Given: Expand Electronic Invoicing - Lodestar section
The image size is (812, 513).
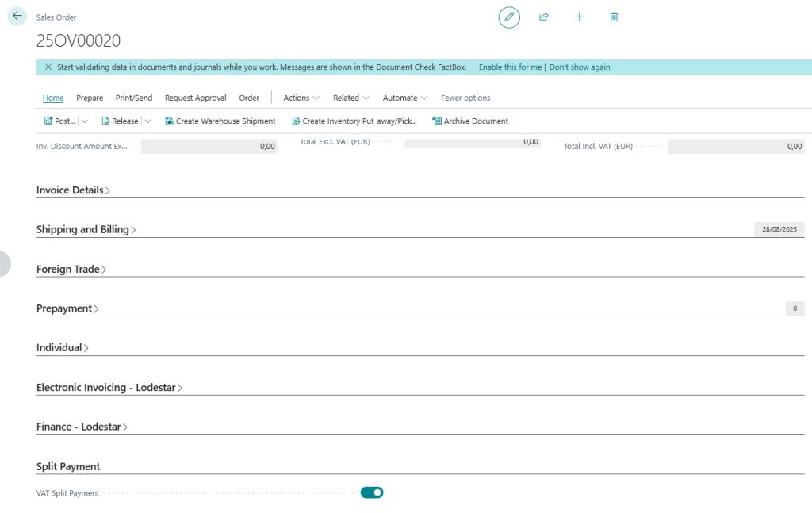Looking at the screenshot, I should pos(109,388).
